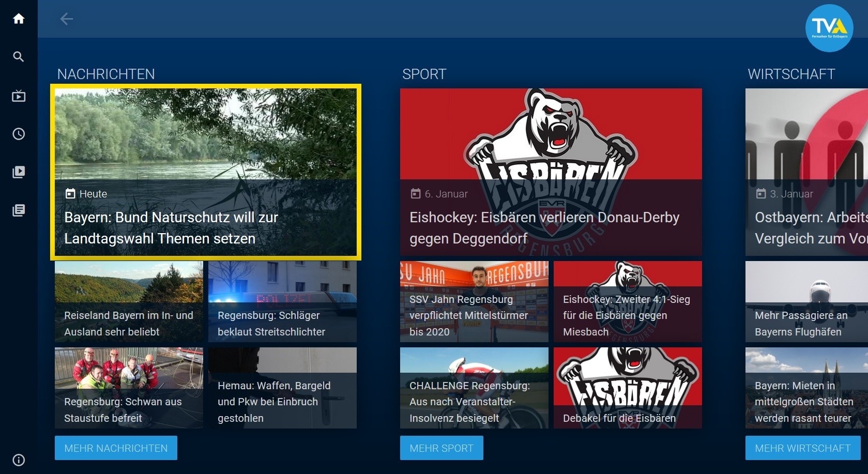The width and height of the screenshot is (868, 474).
Task: Click the MEHR NACHRICHTEN button
Action: point(116,448)
